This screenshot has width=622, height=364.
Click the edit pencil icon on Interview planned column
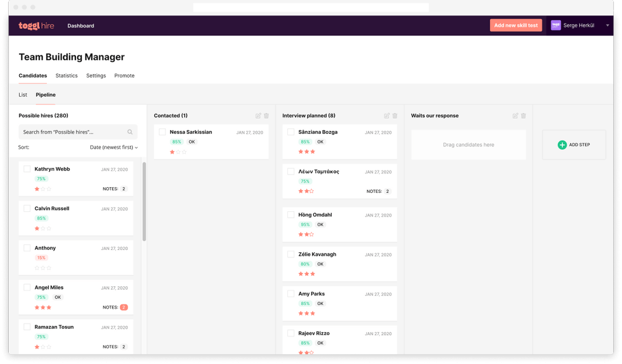pyautogui.click(x=388, y=116)
